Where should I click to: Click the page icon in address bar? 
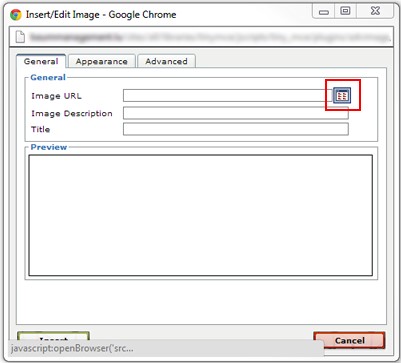click(21, 37)
